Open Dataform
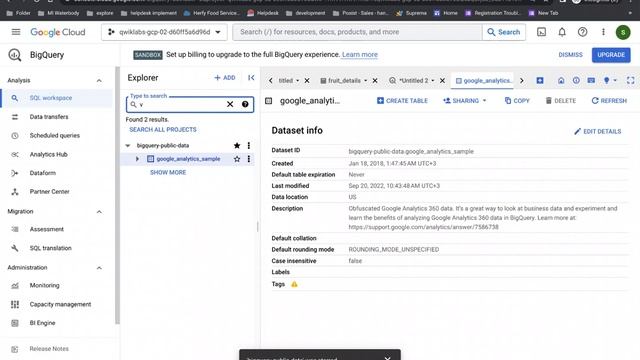640x360 pixels. (x=43, y=173)
